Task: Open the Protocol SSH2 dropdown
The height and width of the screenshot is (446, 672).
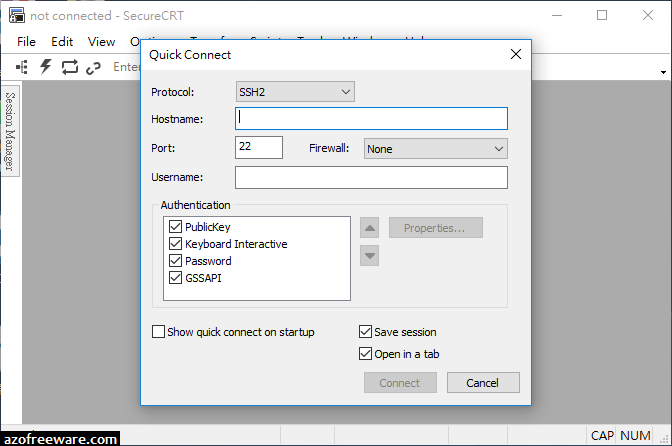Action: click(295, 92)
